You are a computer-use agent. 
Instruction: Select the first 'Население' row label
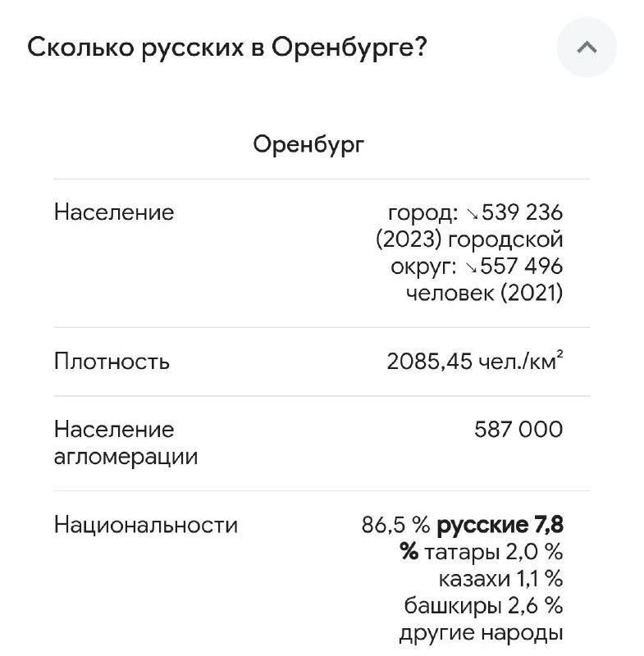click(x=114, y=212)
